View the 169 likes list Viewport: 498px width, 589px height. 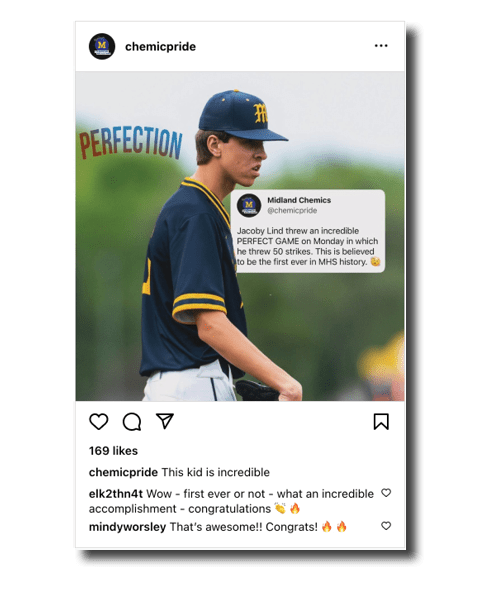pyautogui.click(x=113, y=451)
